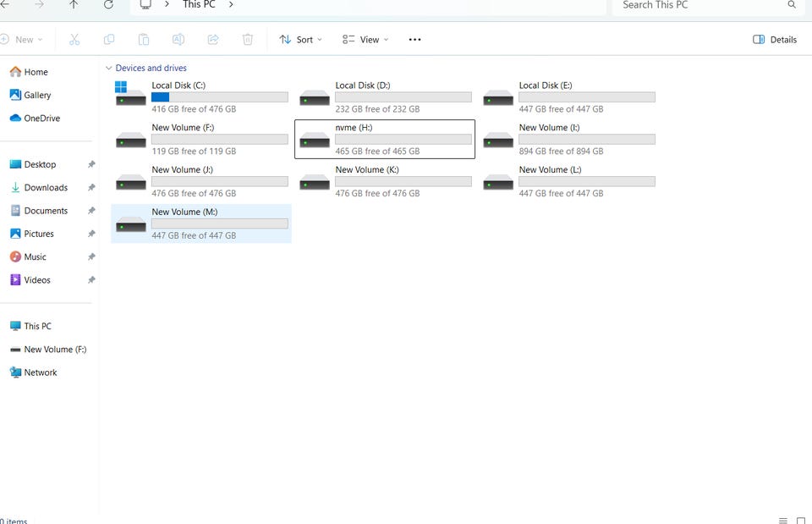Image resolution: width=812 pixels, height=524 pixels.
Task: Unpin Videos via its pin icon
Action: (x=91, y=280)
